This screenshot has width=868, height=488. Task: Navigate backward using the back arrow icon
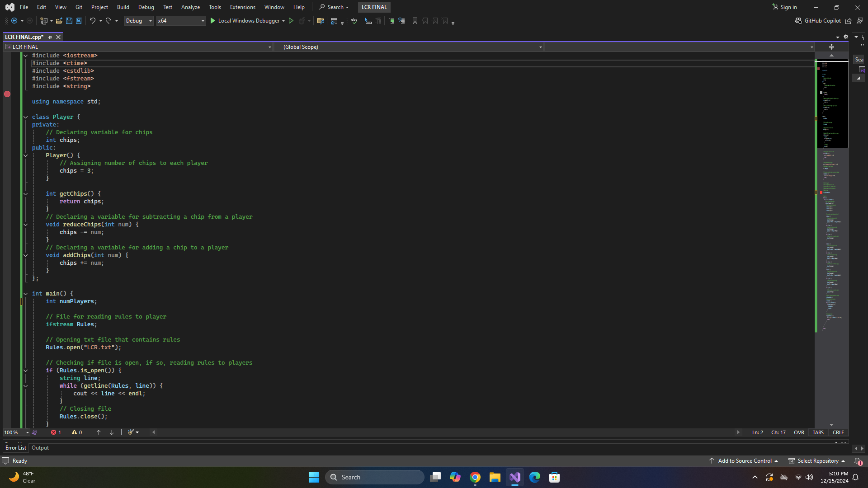click(14, 21)
